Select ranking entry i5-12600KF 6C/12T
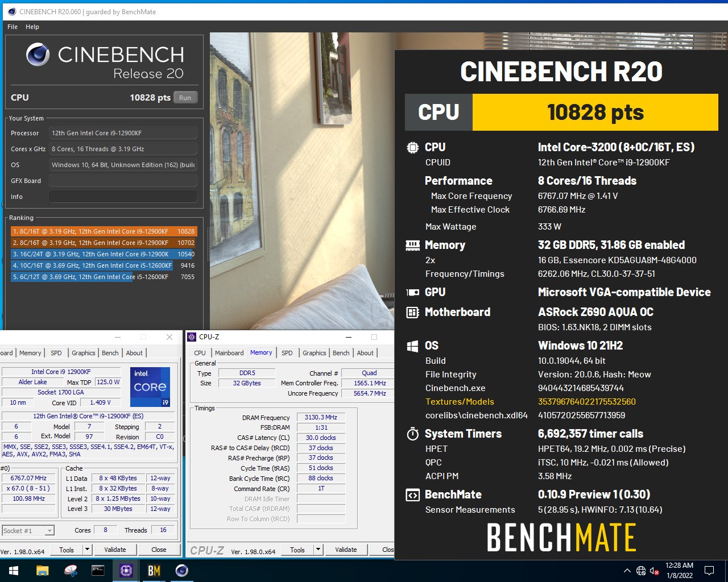This screenshot has height=582, width=728. pos(104,277)
